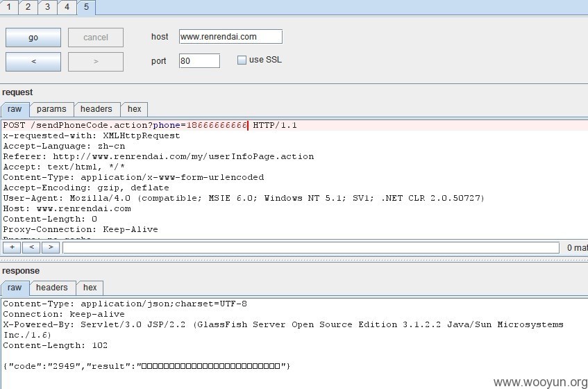Click the Accept: text/html line
Screen dimensions: 588x389
coord(64,167)
